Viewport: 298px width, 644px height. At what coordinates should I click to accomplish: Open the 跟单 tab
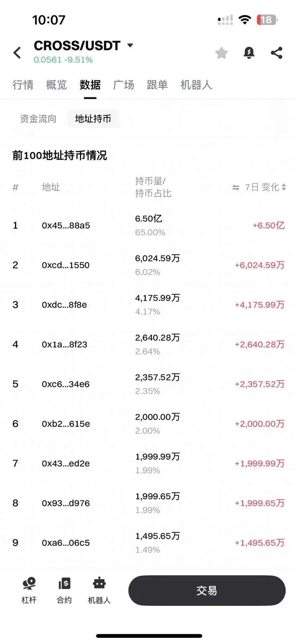157,85
